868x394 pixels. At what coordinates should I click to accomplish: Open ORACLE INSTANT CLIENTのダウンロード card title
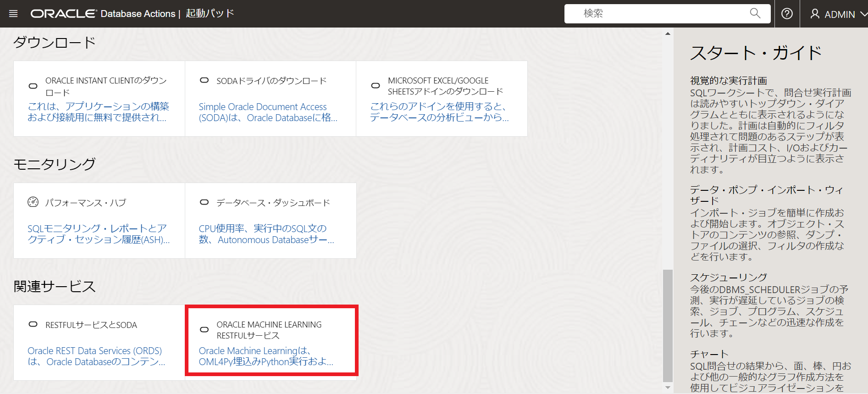coord(106,86)
